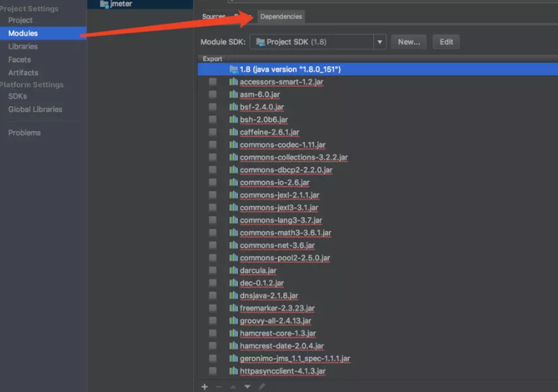Click library icon beside commons-jexl3-3.1.jar
558x392 pixels.
(234, 207)
